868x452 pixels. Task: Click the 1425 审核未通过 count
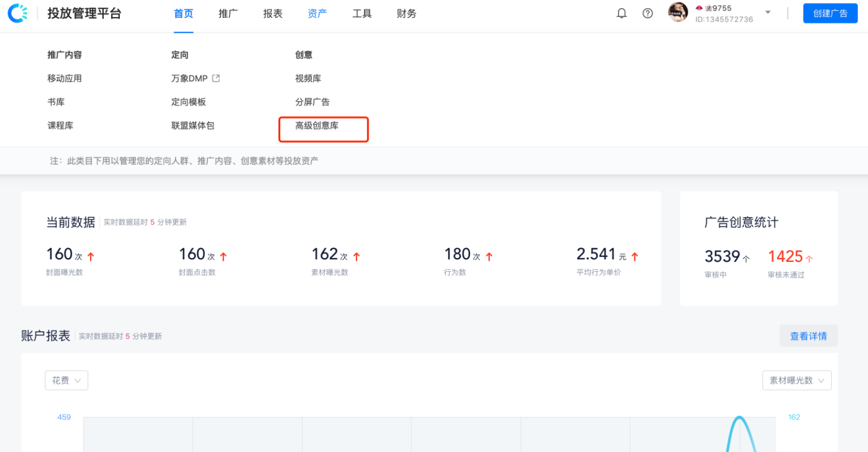[785, 256]
